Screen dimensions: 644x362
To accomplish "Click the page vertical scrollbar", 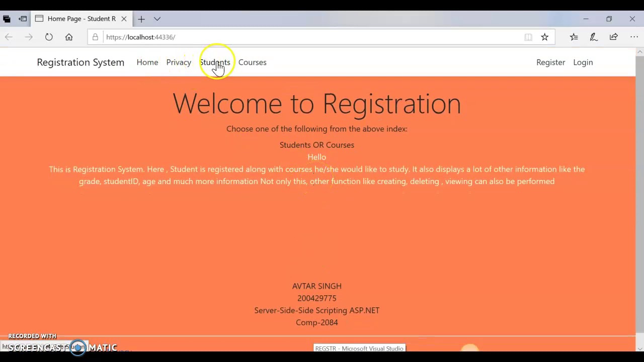I will (640, 199).
